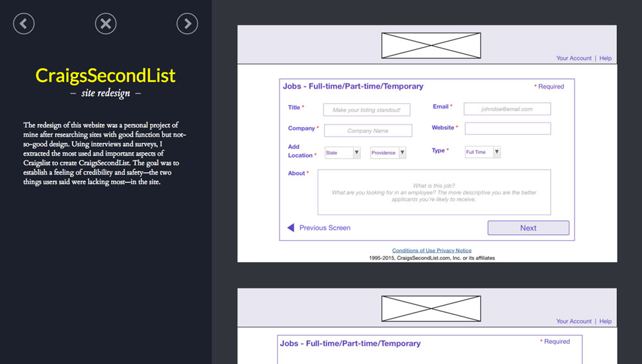Screen dimensions: 642x364
Task: Open the Providence city dropdown
Action: (x=388, y=153)
